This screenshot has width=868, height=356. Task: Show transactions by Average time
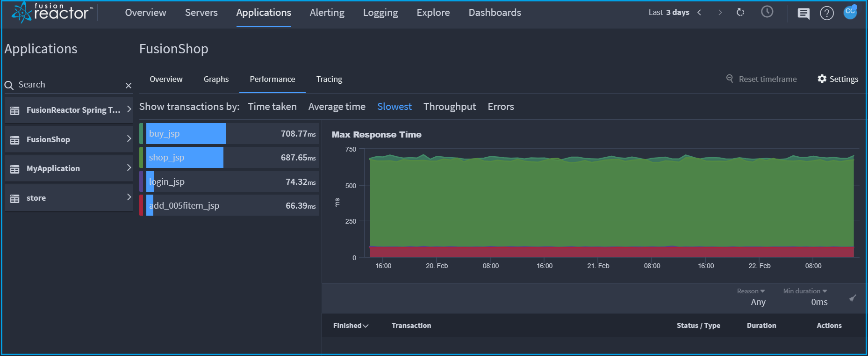pyautogui.click(x=337, y=107)
